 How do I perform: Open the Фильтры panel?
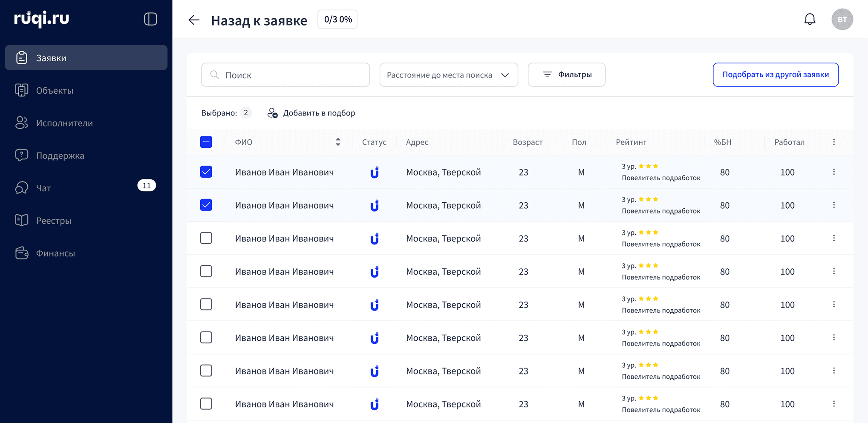566,75
